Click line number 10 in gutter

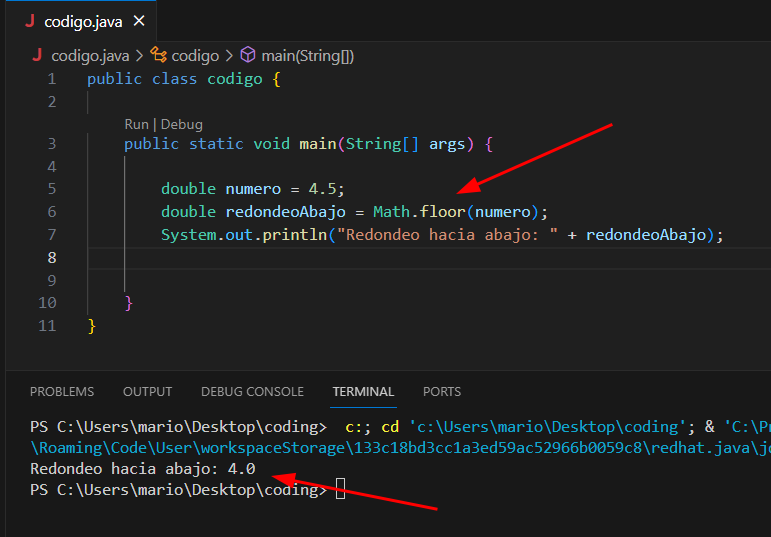coord(48,303)
